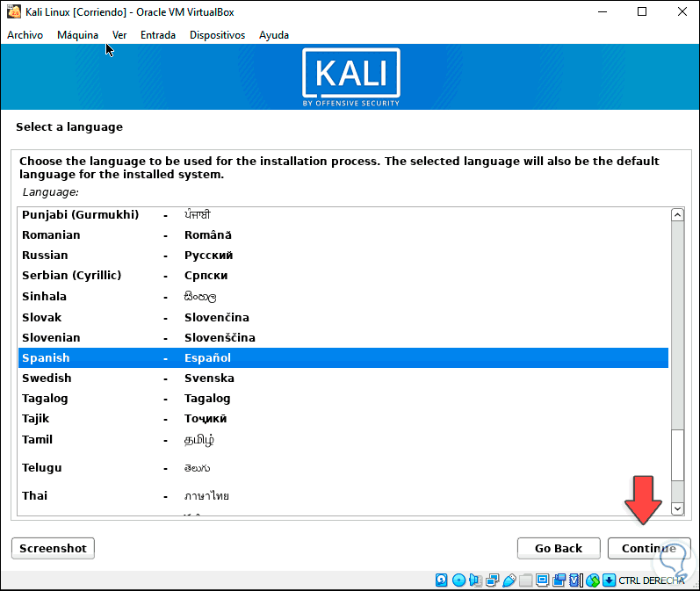Viewport: 700px width, 591px height.
Task: Click the Screenshot button
Action: pyautogui.click(x=53, y=548)
